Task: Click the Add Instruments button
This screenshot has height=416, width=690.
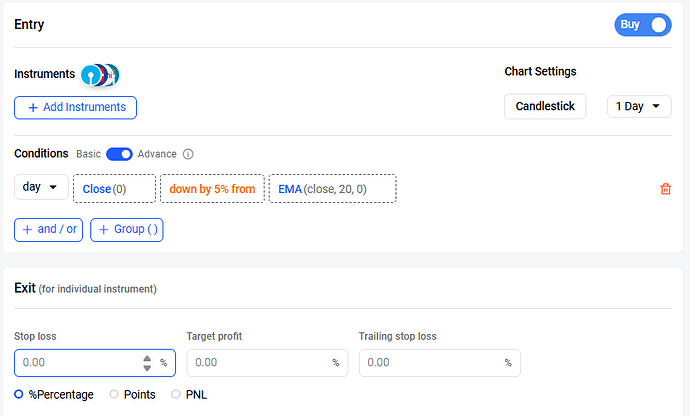Action: (75, 107)
